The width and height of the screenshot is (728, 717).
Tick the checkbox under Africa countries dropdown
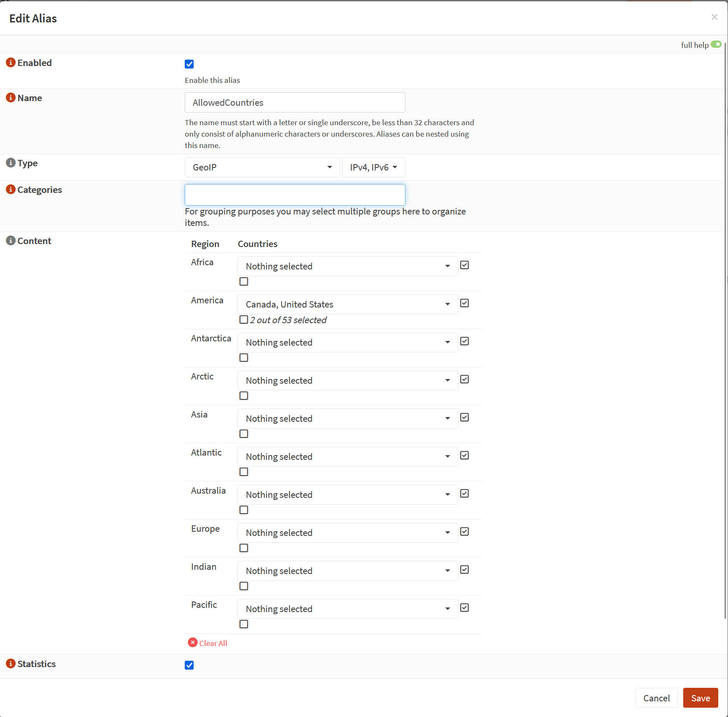point(244,282)
